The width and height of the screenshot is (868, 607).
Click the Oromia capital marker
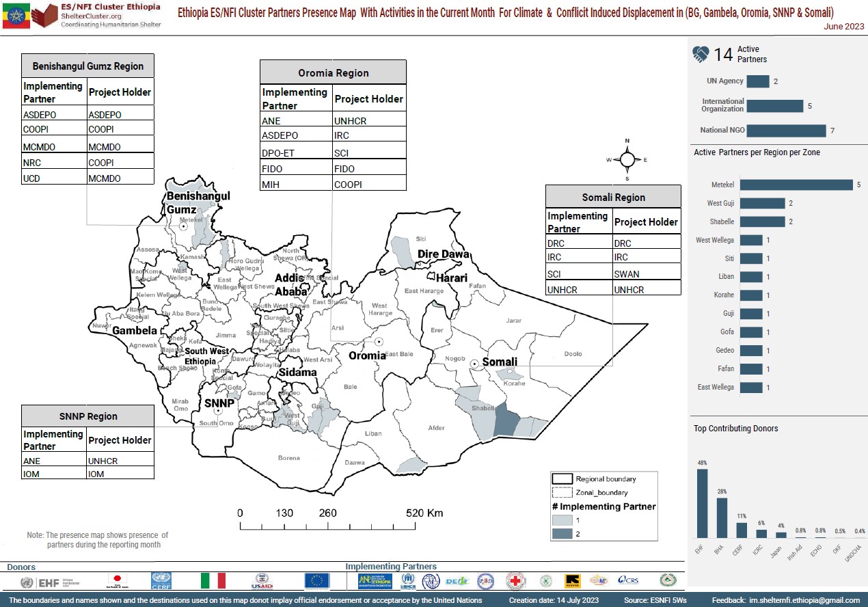click(x=379, y=341)
